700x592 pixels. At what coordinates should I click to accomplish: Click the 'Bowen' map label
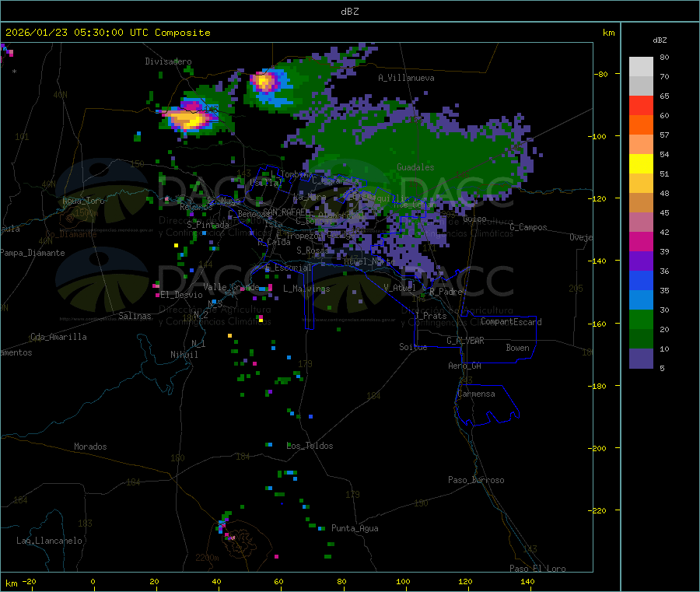[x=518, y=348]
